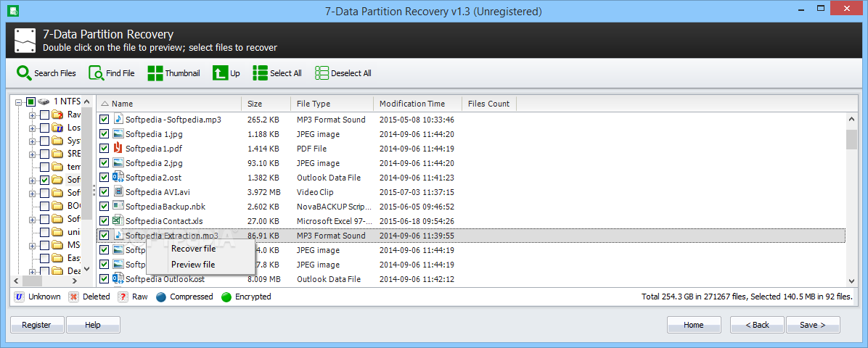Click the Unknown legend icon
868x348 pixels.
[x=19, y=297]
